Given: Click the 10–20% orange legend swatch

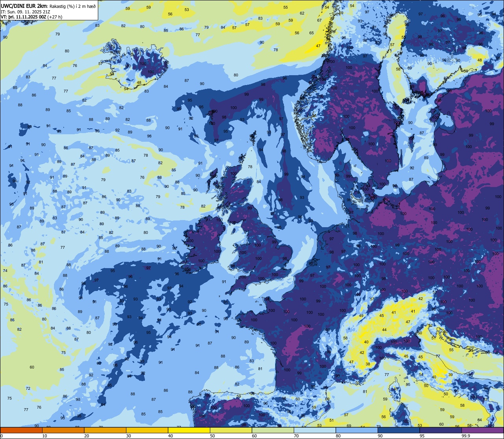Looking at the screenshot, I should (63, 430).
